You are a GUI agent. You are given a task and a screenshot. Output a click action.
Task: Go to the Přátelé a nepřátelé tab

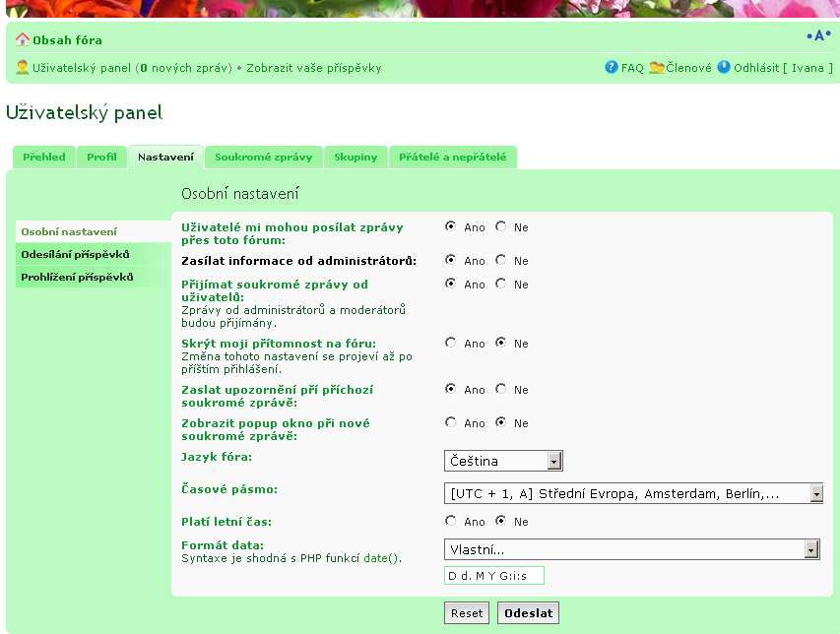click(x=452, y=157)
